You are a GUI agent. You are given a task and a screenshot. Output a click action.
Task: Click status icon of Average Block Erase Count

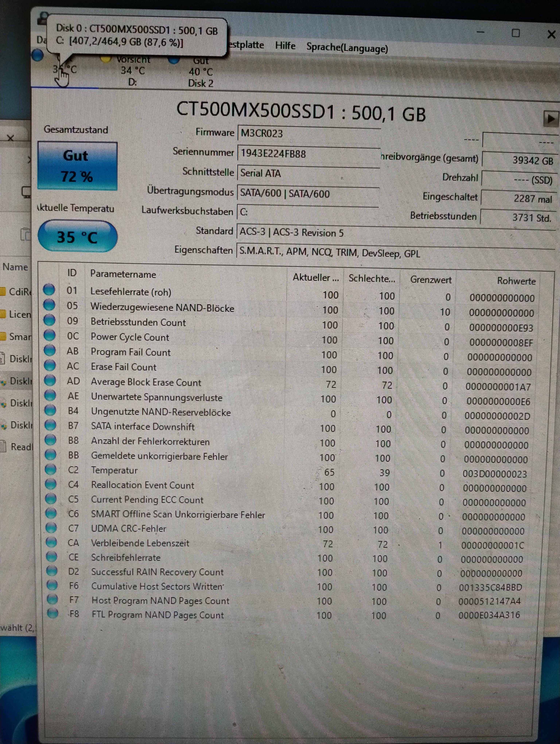click(50, 380)
